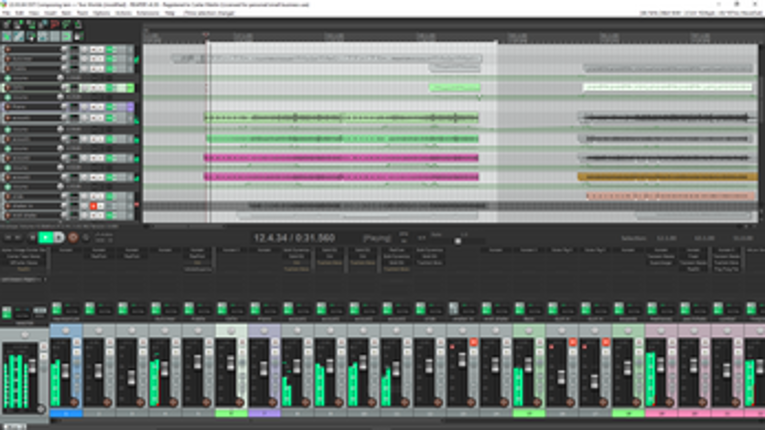This screenshot has height=430, width=765.
Task: Click the time display 12.4.34 / 0:31.560
Action: [x=294, y=238]
